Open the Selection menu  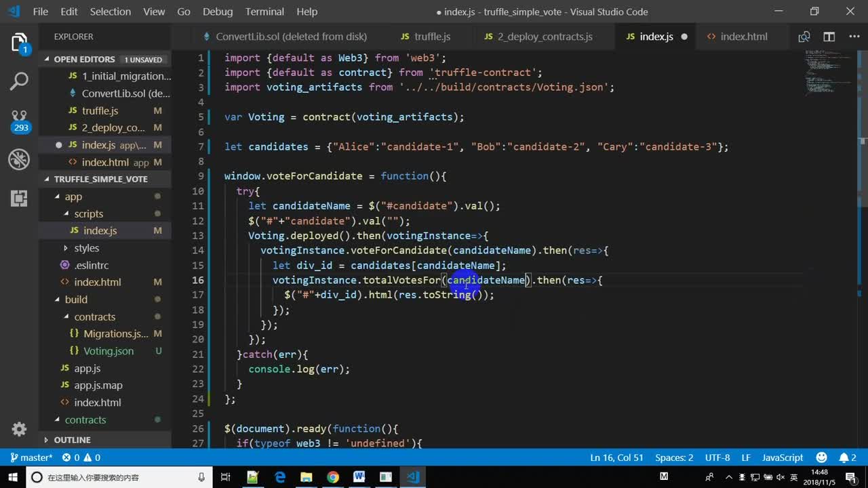tap(110, 12)
